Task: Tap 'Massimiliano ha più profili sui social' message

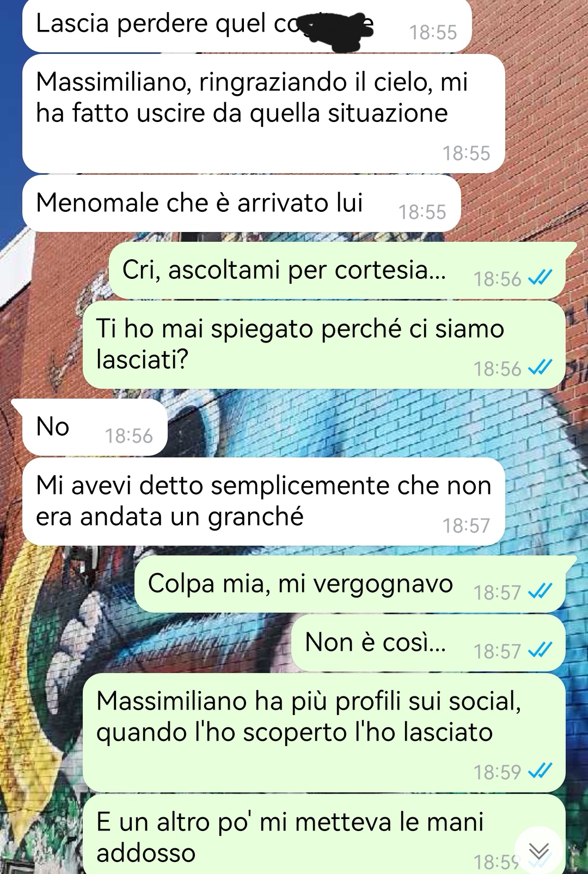Action: [x=324, y=732]
